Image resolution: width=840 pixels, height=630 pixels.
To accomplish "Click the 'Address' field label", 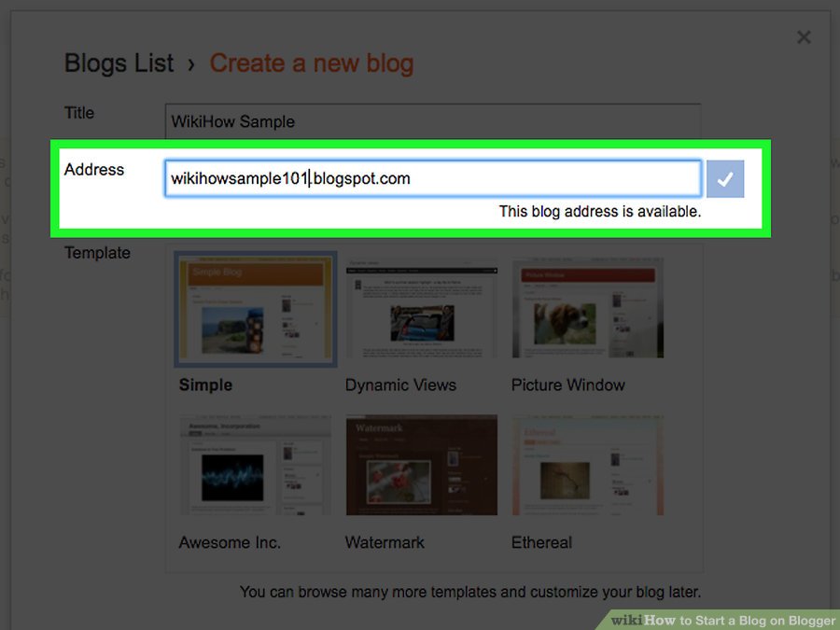I will coord(94,170).
